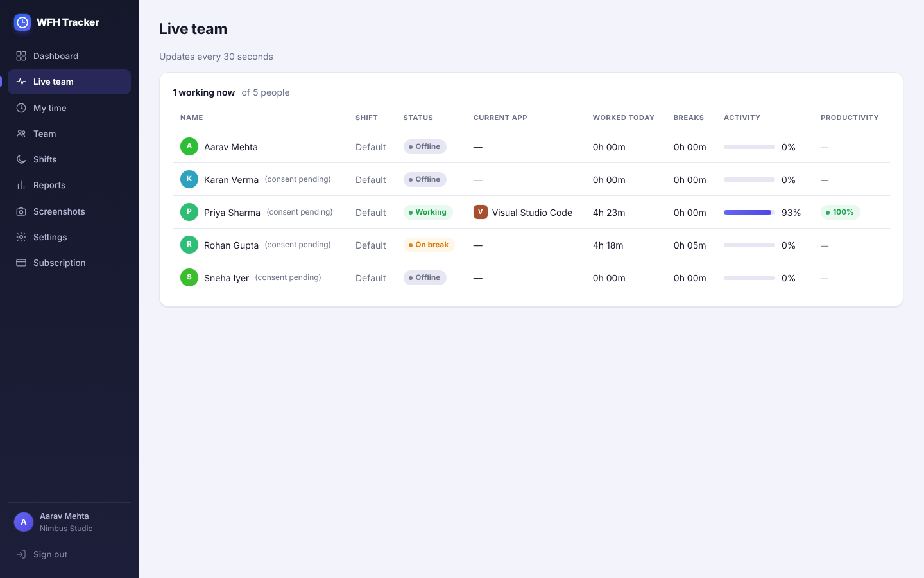Click Priya Sharma's 93% activity bar
Screen dimensions: 924x578
pos(749,212)
